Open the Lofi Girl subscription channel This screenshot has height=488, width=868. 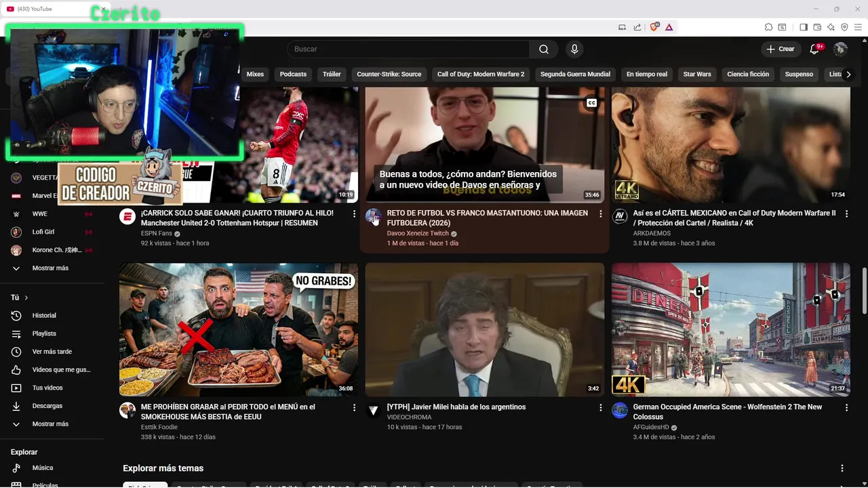coord(52,232)
